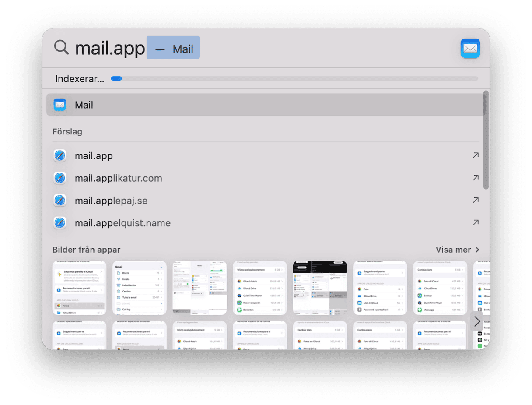The height and width of the screenshot is (405, 532).
Task: Click the arrow icon on the mail.applepaj.se row
Action: tap(476, 200)
